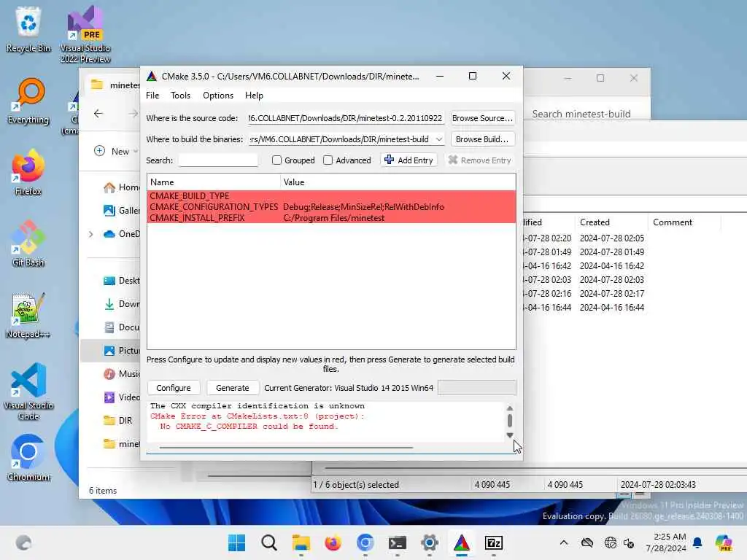The width and height of the screenshot is (747, 560).
Task: Open Visual Studio 2022 Preview shortcut
Action: pos(85,34)
